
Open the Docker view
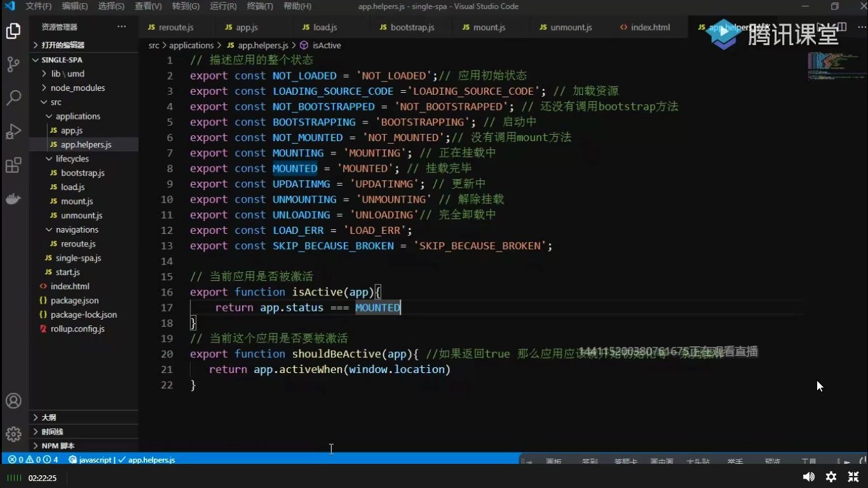[x=14, y=198]
